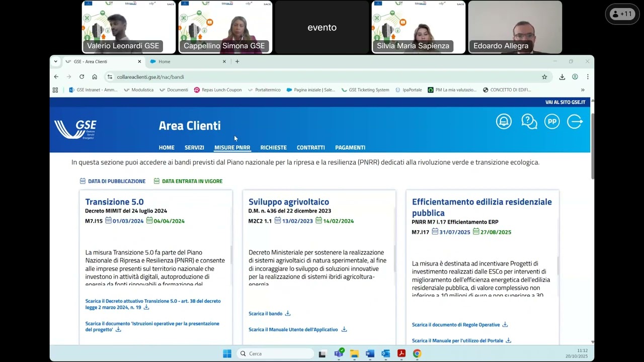Open GSE Intranet bookmark
The height and width of the screenshot is (362, 644).
pyautogui.click(x=93, y=90)
